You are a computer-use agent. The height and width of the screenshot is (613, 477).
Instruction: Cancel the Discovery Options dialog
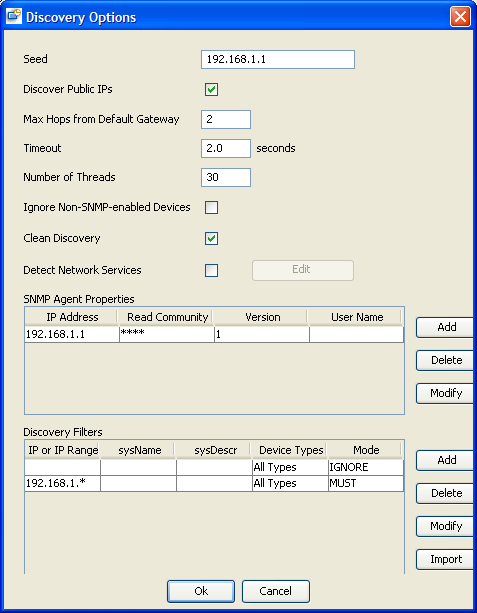click(x=276, y=591)
